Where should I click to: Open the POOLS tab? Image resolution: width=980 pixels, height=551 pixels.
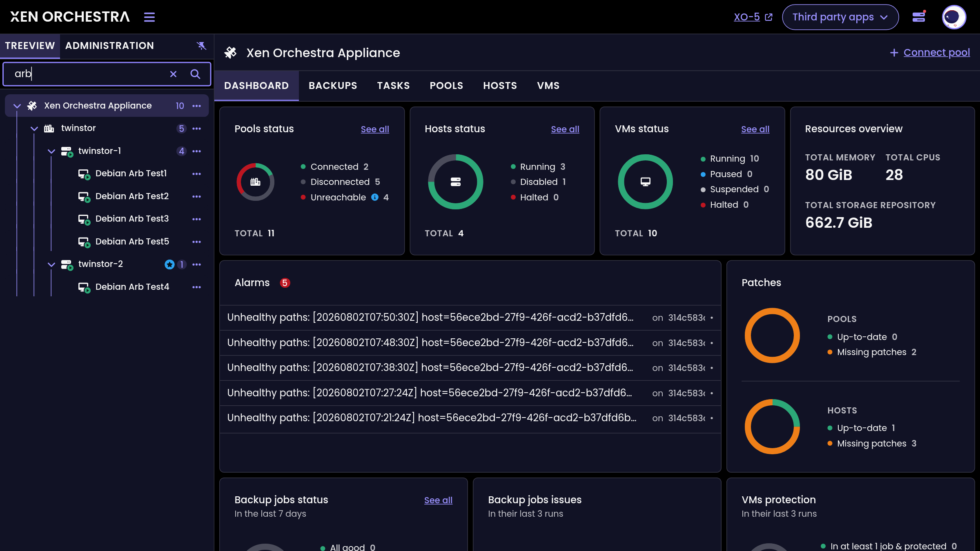click(x=446, y=86)
